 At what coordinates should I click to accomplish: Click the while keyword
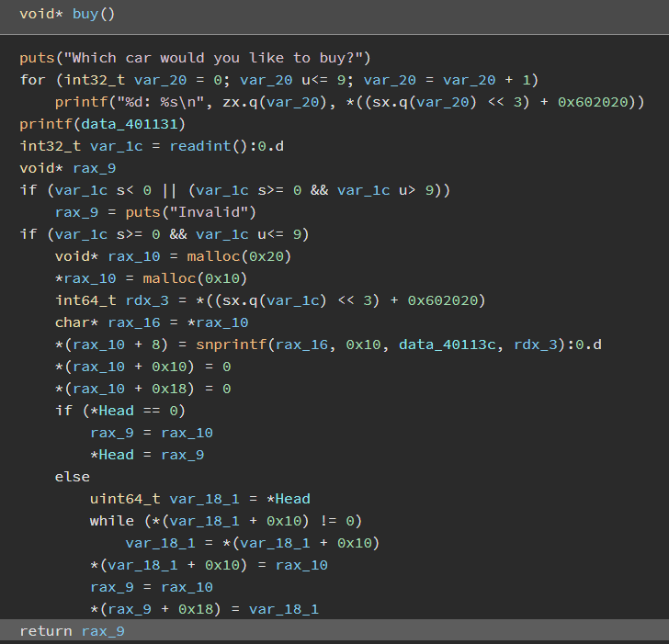[112, 521]
